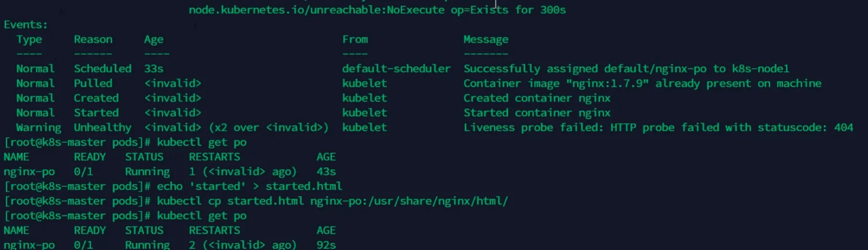
Task: Click the "kubectl cp started.html" command line
Action: [332, 201]
